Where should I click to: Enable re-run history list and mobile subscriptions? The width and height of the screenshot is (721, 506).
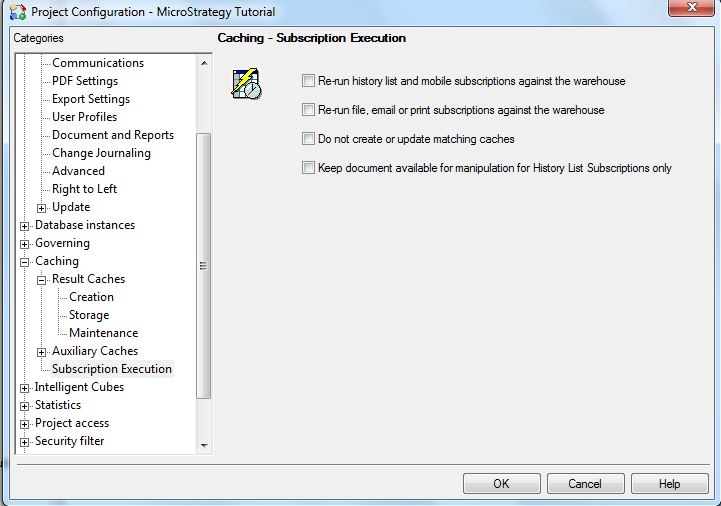308,80
